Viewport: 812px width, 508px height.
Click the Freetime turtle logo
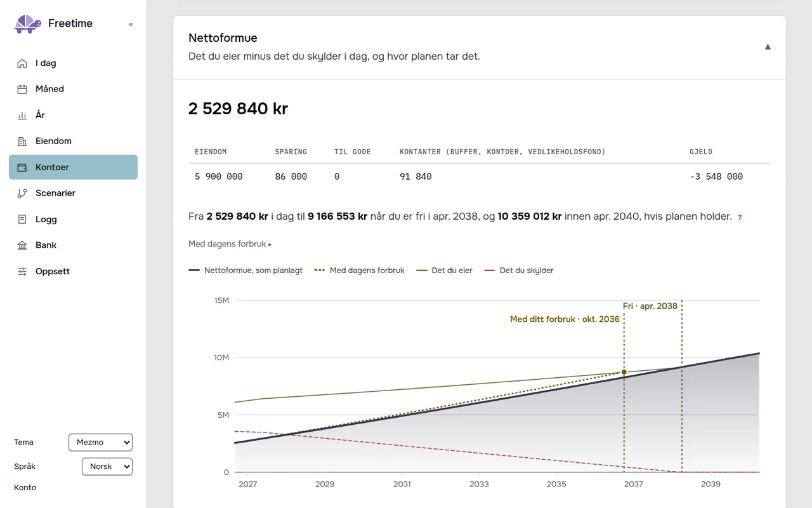point(27,24)
